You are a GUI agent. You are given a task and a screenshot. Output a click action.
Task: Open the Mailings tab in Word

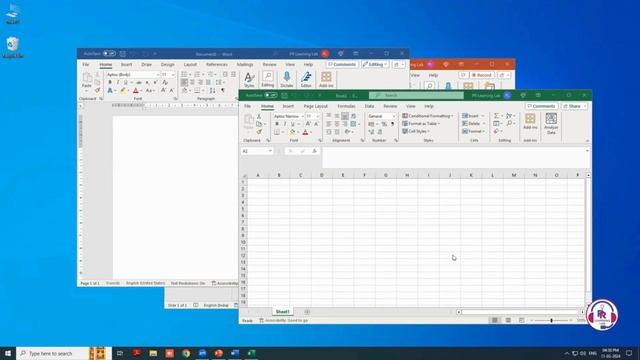tap(245, 64)
